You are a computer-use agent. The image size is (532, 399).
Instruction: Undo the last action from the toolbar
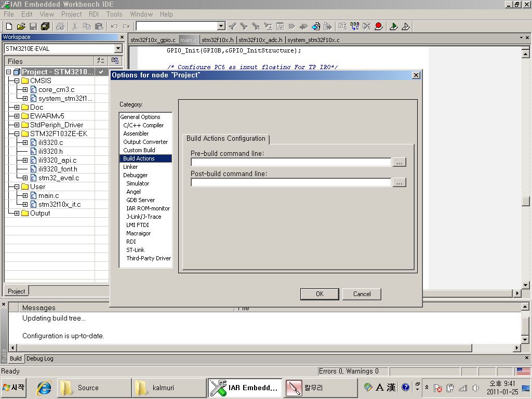pos(114,26)
